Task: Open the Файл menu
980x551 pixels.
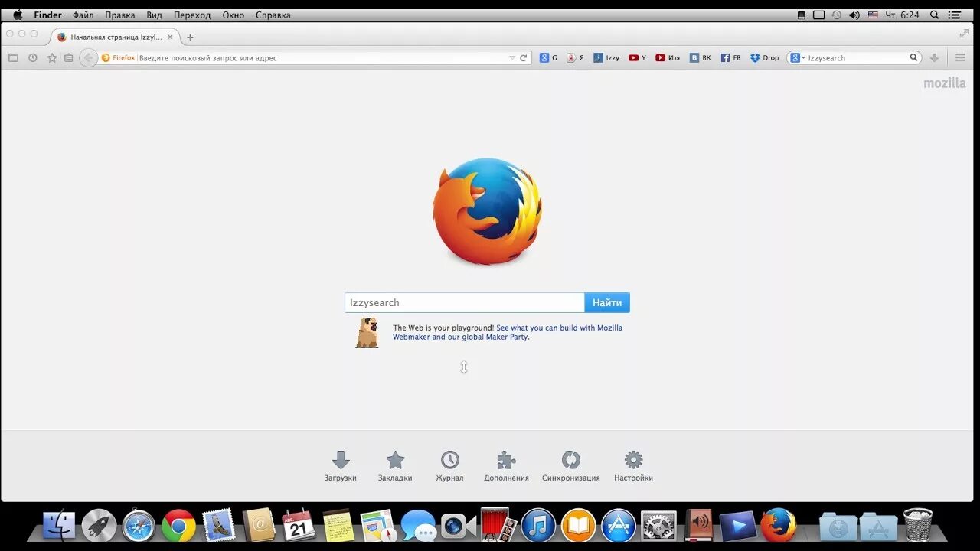Action: (83, 15)
